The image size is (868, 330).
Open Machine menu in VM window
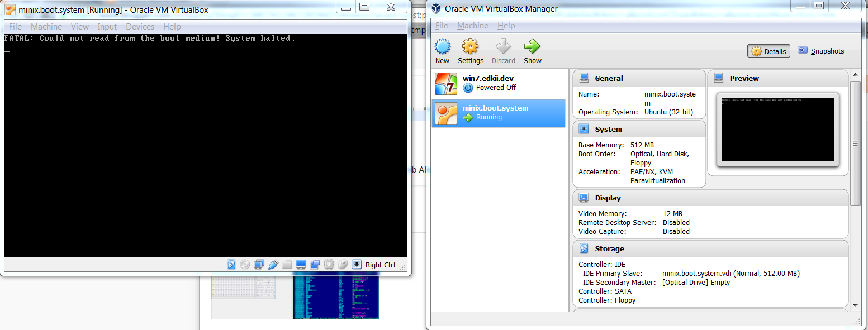(46, 27)
